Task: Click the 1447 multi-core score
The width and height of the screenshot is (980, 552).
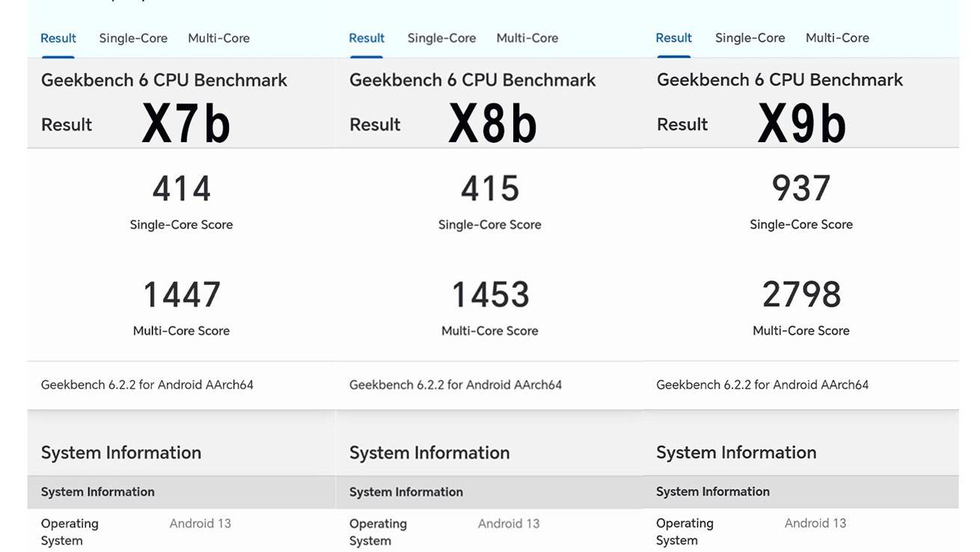Action: click(x=182, y=295)
